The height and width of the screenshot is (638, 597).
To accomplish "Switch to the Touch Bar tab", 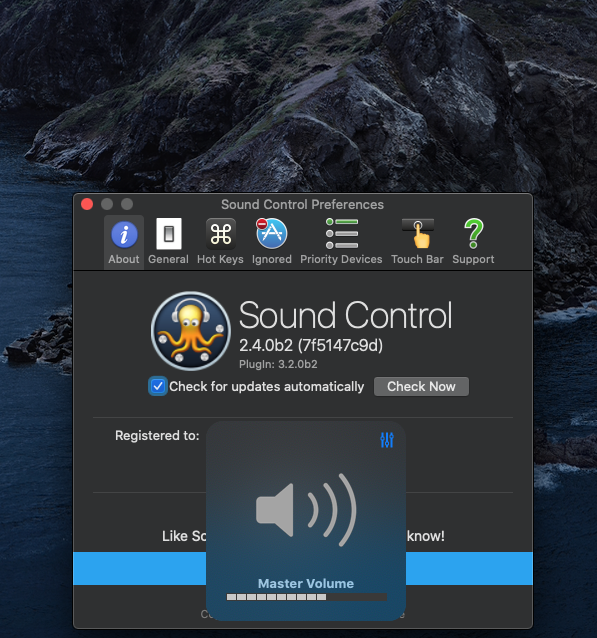I will [x=417, y=242].
